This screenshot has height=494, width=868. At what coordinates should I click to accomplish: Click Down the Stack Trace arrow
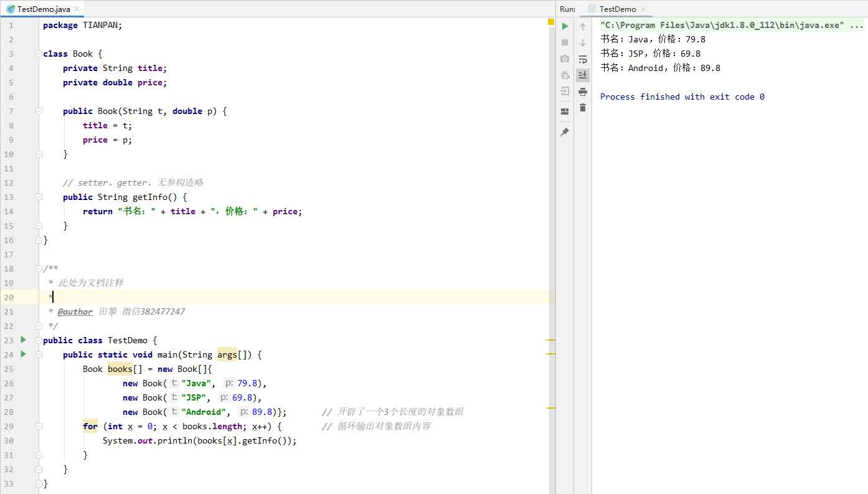583,42
